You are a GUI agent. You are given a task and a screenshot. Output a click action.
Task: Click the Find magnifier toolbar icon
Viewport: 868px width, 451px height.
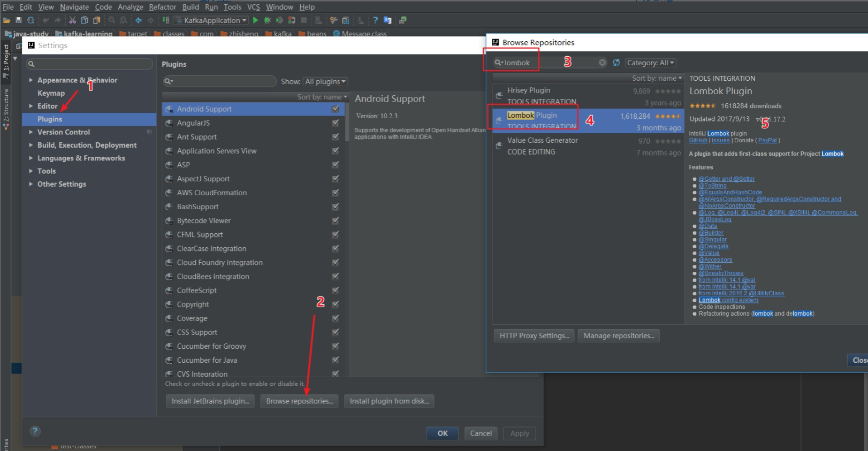click(111, 20)
